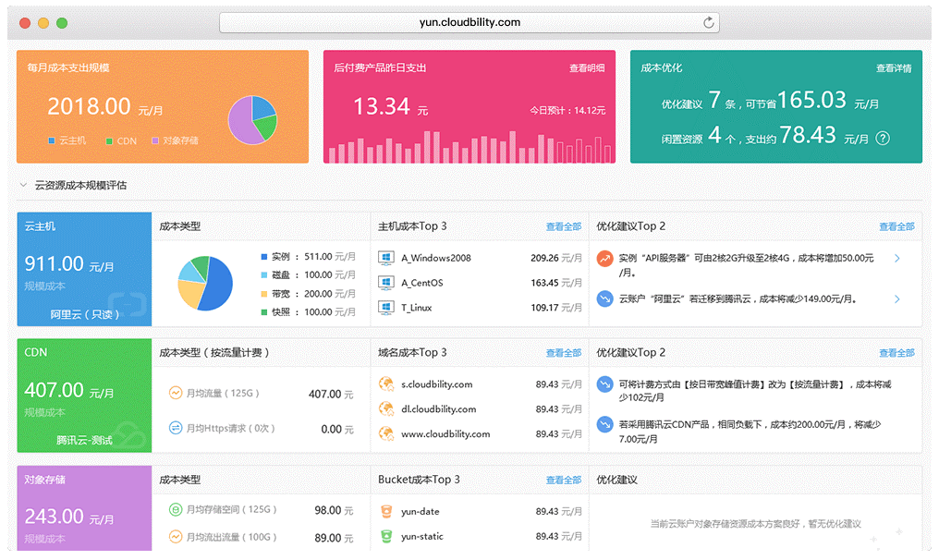This screenshot has width=939, height=560.
Task: Click the blue 云主机 legend swatch
Action: pos(52,140)
